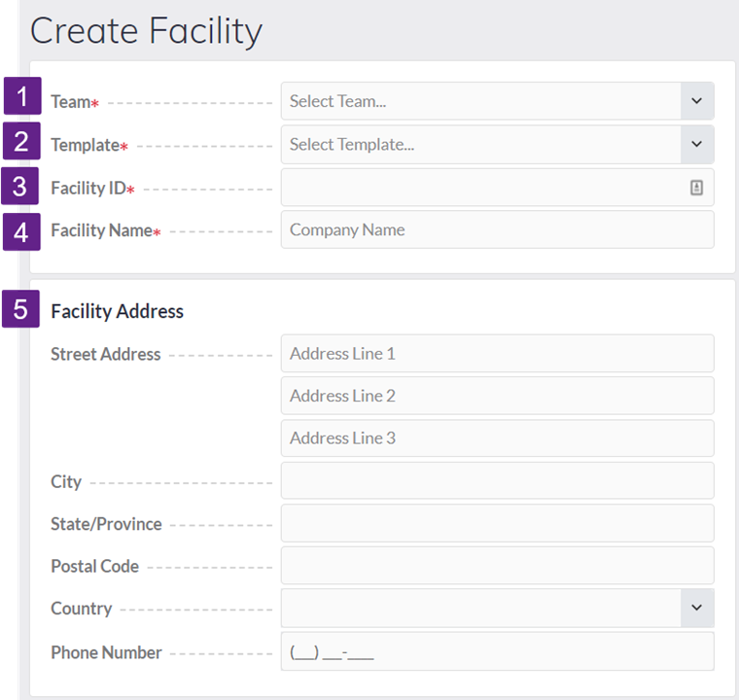This screenshot has width=739, height=700.
Task: Click the Phone Number input field
Action: (x=497, y=651)
